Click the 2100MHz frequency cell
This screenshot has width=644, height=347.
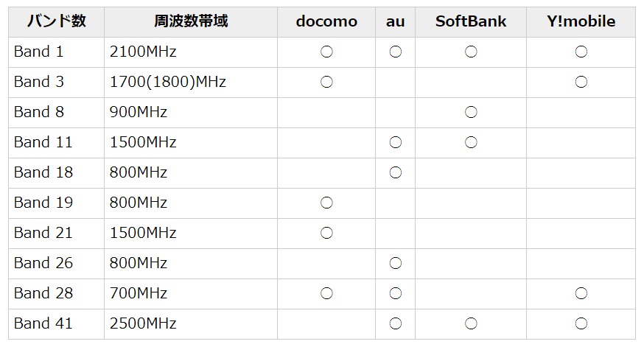click(x=143, y=52)
